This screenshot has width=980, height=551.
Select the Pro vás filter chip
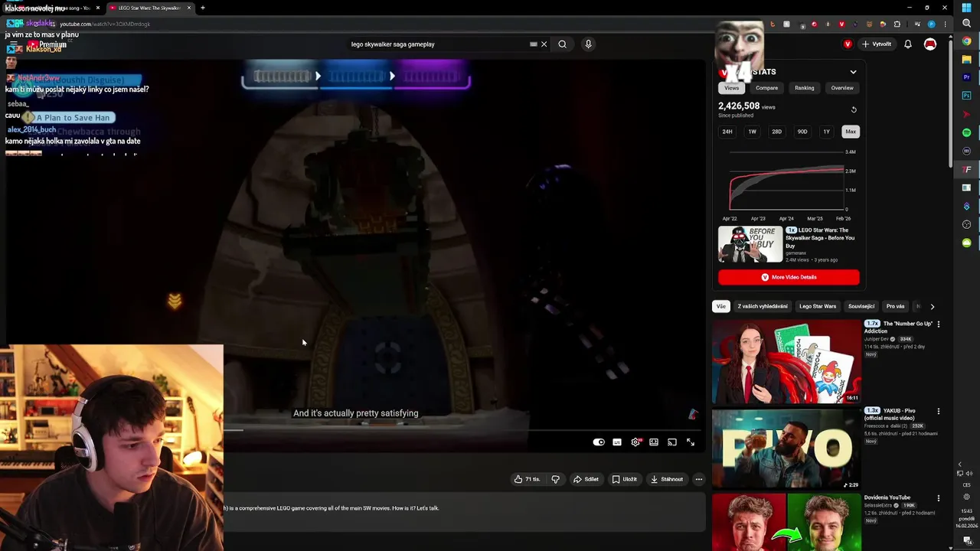(x=895, y=306)
